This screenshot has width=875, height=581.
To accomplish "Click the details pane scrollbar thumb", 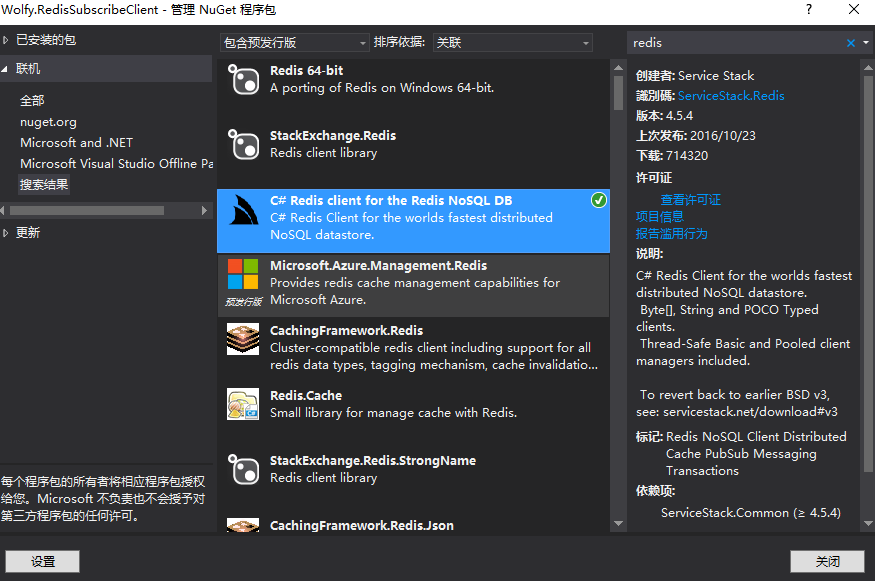I will 868,273.
